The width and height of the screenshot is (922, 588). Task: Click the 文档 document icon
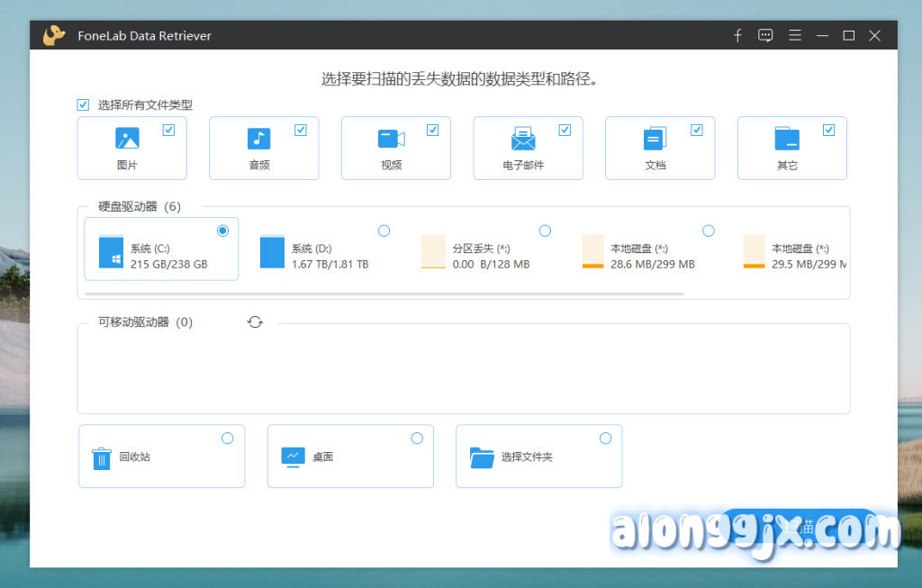[655, 139]
